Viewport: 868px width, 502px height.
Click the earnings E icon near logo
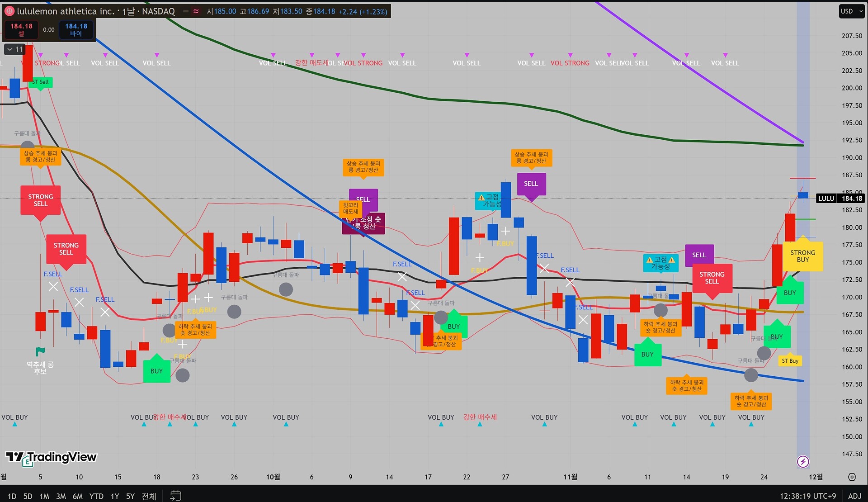(x=28, y=462)
